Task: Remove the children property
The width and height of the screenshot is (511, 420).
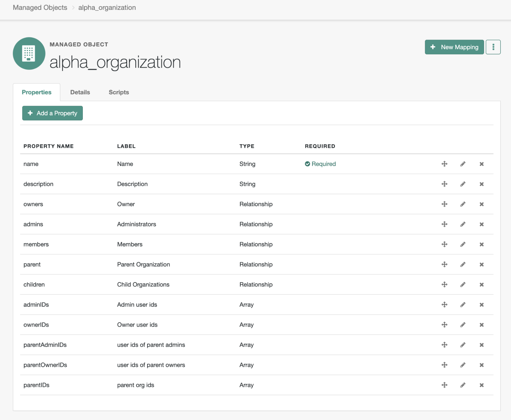Action: pos(482,285)
